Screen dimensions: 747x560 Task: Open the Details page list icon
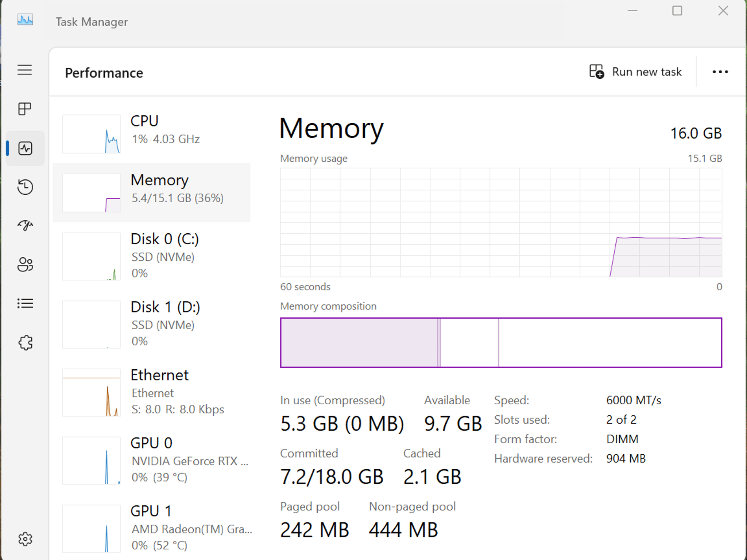point(25,303)
